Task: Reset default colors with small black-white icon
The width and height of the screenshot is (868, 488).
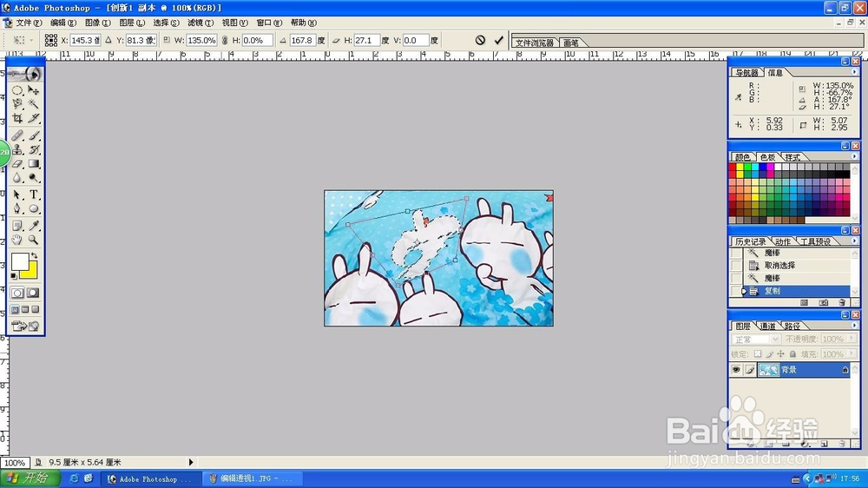Action: 14,275
